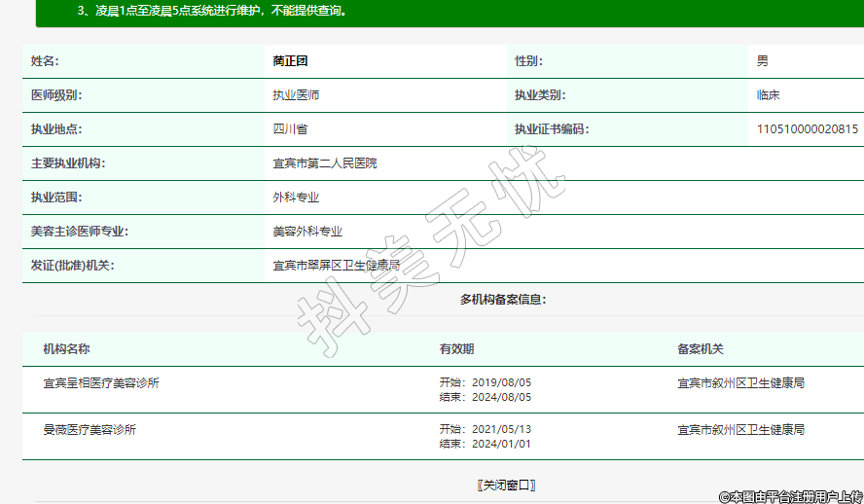864x504 pixels.
Task: Click the 临床 practice category value
Action: pyautogui.click(x=768, y=95)
